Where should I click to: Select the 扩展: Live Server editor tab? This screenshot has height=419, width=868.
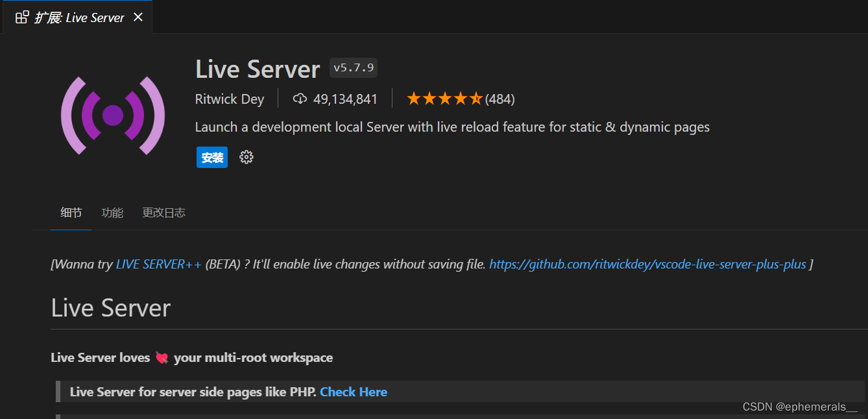click(x=77, y=18)
